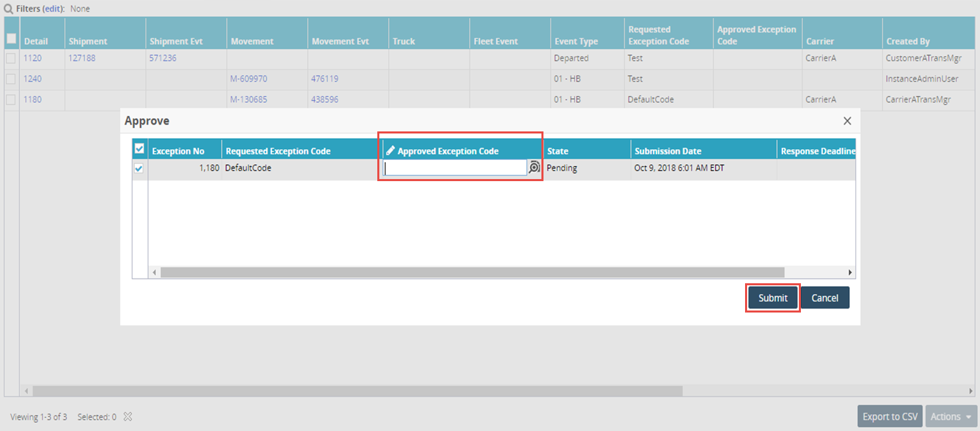Toggle the select-all checkbox in the main table header
Image resolution: width=980 pixels, height=431 pixels.
coord(11,39)
